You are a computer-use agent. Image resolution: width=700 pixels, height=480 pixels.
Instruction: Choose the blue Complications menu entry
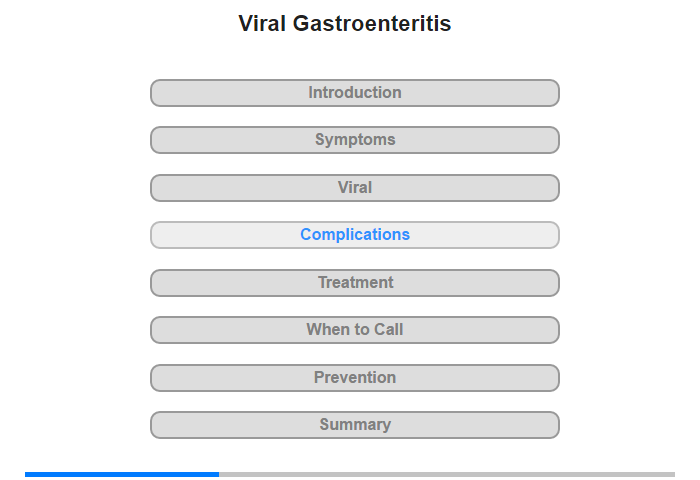pyautogui.click(x=354, y=235)
